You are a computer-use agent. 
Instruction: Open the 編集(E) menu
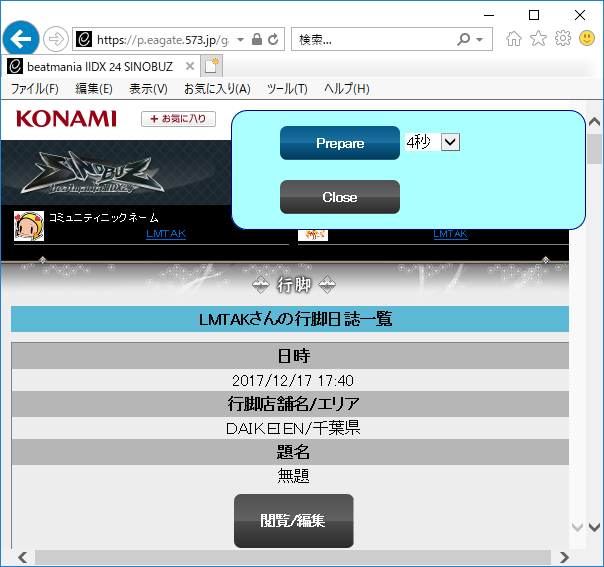tap(94, 89)
